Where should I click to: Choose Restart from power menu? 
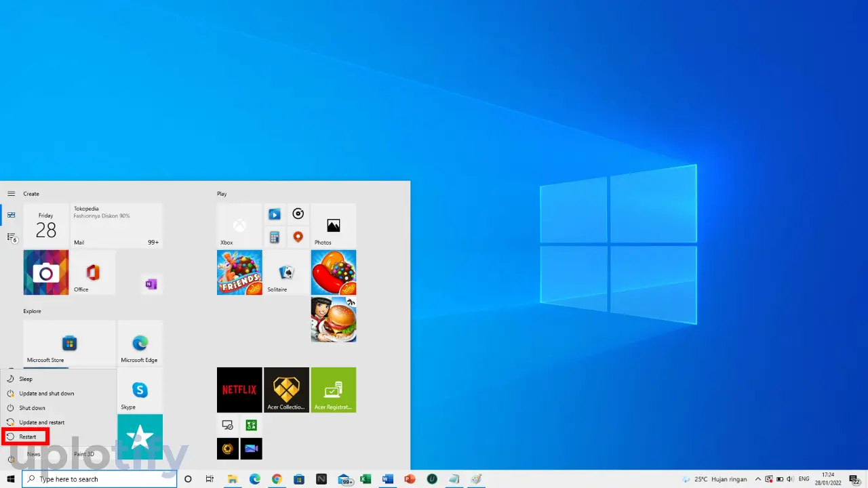(x=58, y=436)
